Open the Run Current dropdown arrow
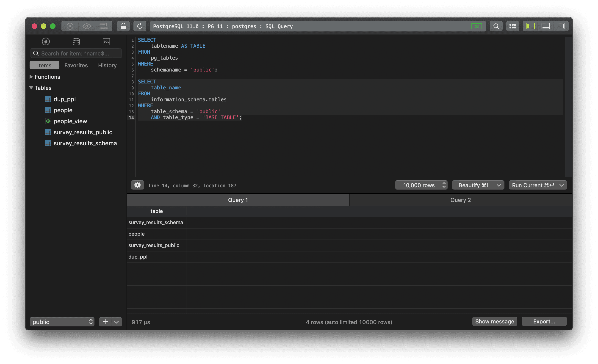Screen dimensions: 598x364 pyautogui.click(x=562, y=185)
